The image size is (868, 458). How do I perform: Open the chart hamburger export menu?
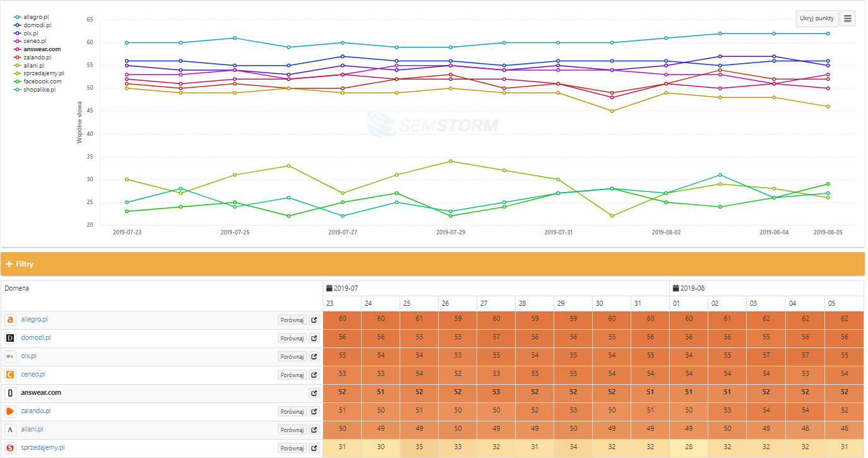click(x=848, y=18)
